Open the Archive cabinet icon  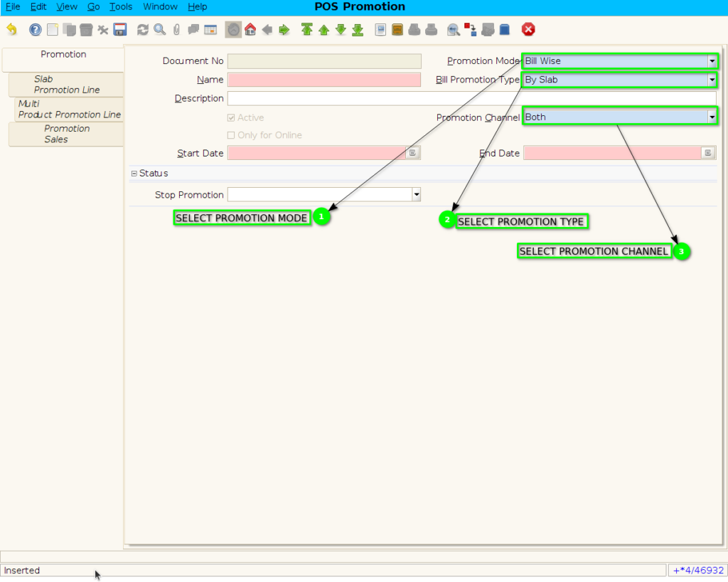tap(397, 30)
